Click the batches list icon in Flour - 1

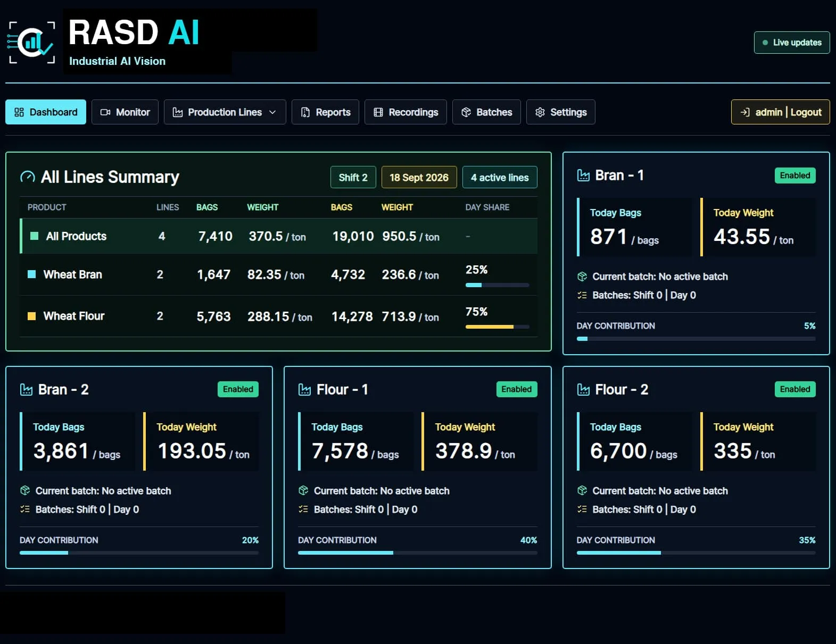click(x=303, y=509)
